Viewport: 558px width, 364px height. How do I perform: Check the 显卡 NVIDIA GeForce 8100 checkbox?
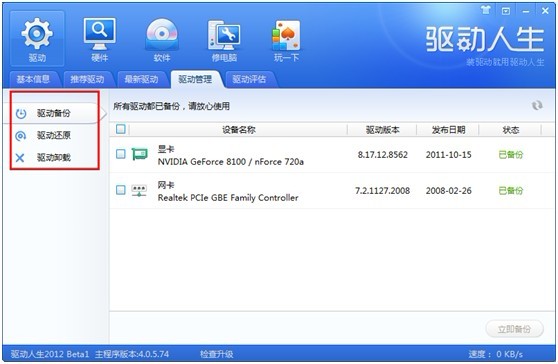click(x=121, y=154)
